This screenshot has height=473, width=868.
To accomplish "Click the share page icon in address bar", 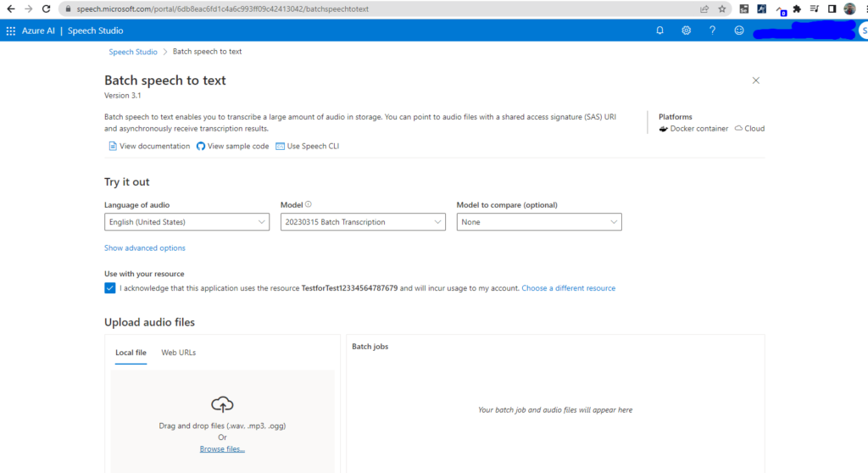I will point(704,8).
